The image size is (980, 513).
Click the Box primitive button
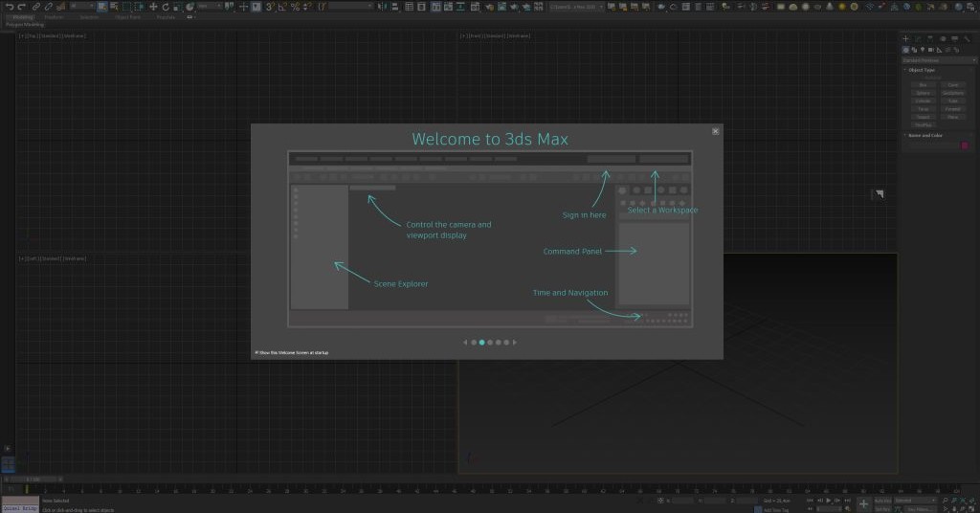pos(924,85)
